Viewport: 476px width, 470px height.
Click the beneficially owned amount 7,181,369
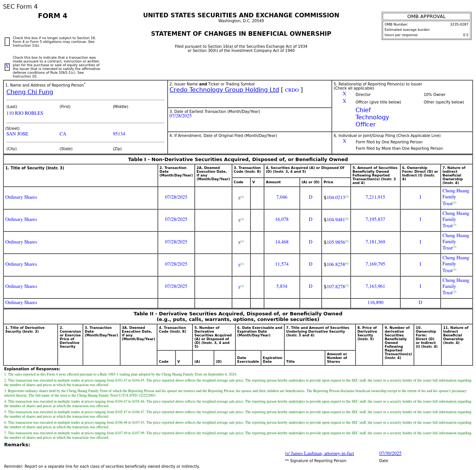tap(375, 242)
